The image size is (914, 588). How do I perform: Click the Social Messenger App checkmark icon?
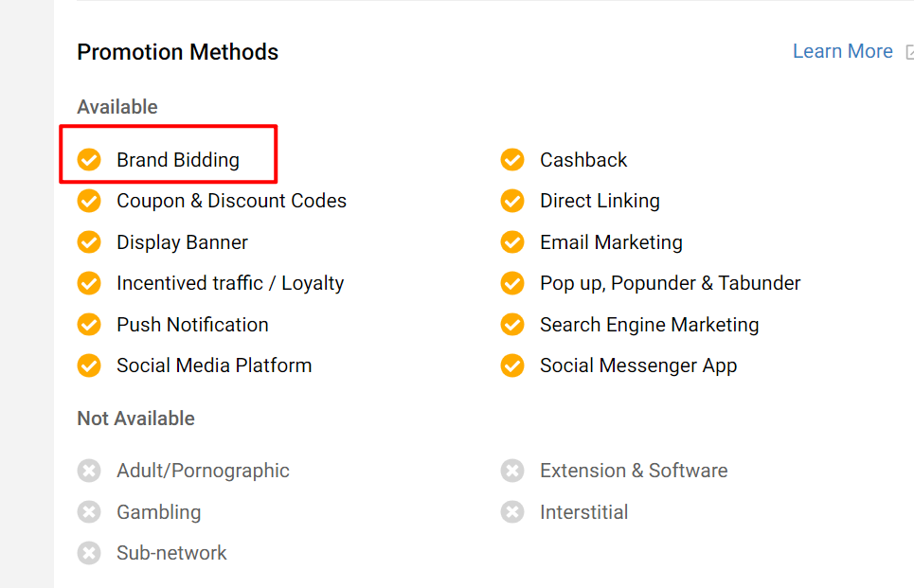point(512,365)
